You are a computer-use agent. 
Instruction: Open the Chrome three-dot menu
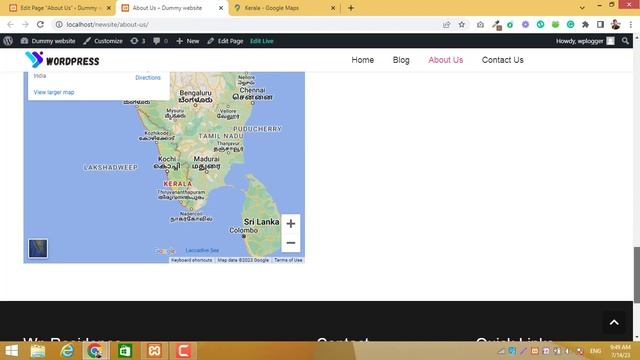click(631, 24)
